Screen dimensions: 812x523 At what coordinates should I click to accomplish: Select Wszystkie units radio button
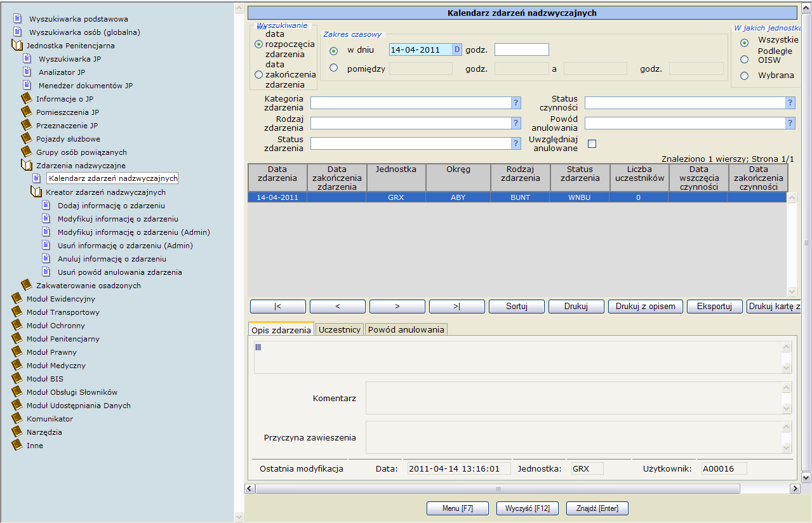coord(744,43)
